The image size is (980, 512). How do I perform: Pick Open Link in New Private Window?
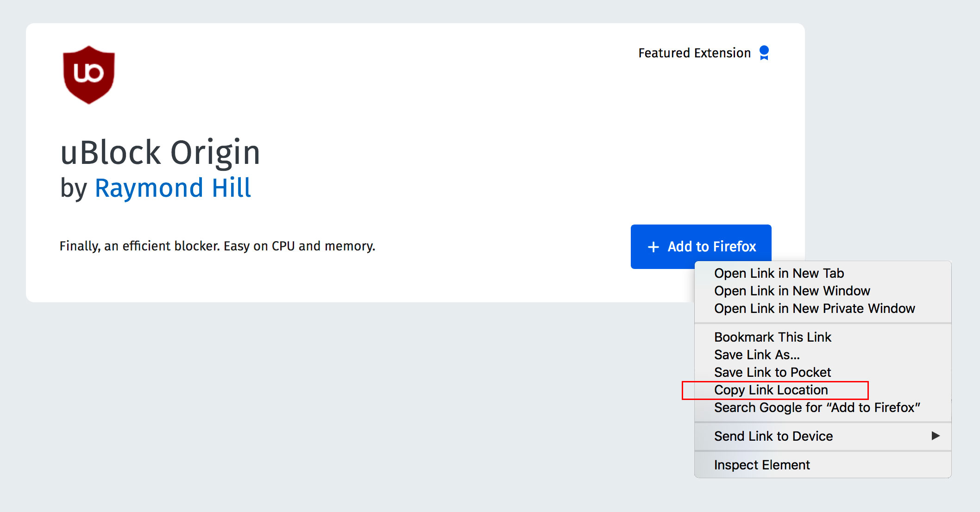[814, 308]
